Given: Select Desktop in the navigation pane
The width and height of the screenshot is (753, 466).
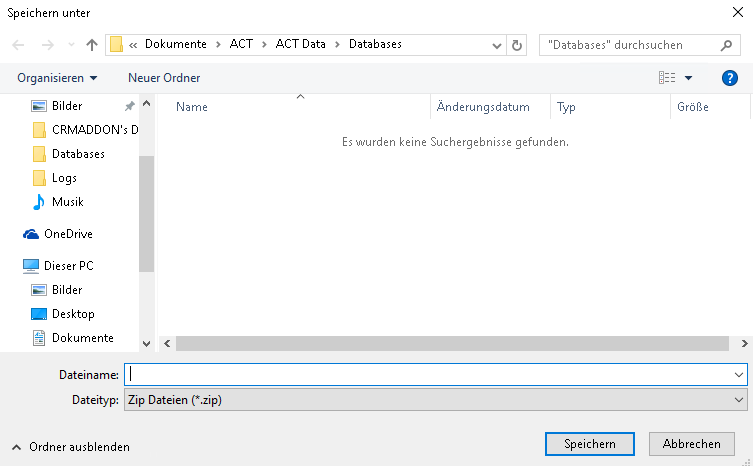Looking at the screenshot, I should pos(62,314).
